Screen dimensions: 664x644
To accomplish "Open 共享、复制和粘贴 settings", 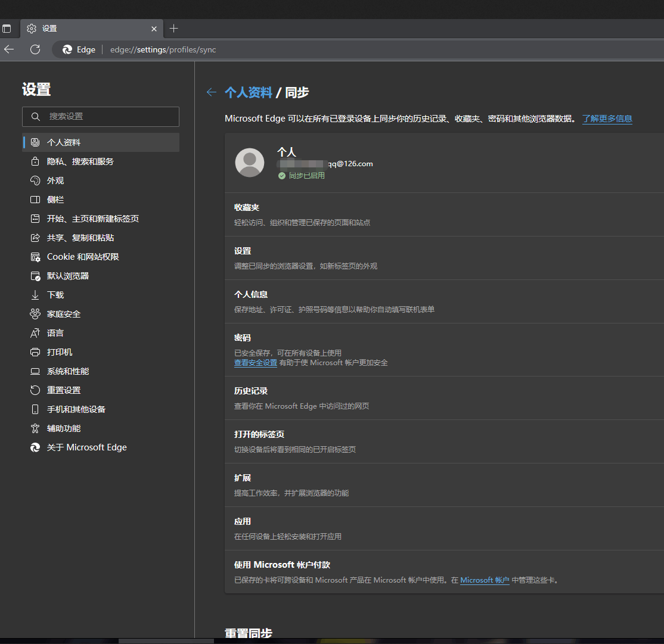I will click(x=101, y=238).
